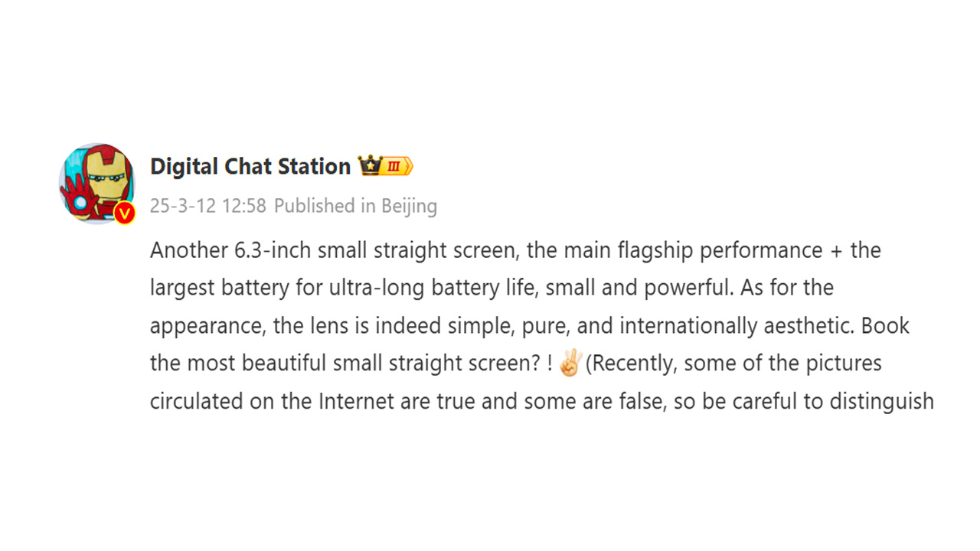This screenshot has width=980, height=551.
Task: Open the post date 25-3-12
Action: pos(183,206)
